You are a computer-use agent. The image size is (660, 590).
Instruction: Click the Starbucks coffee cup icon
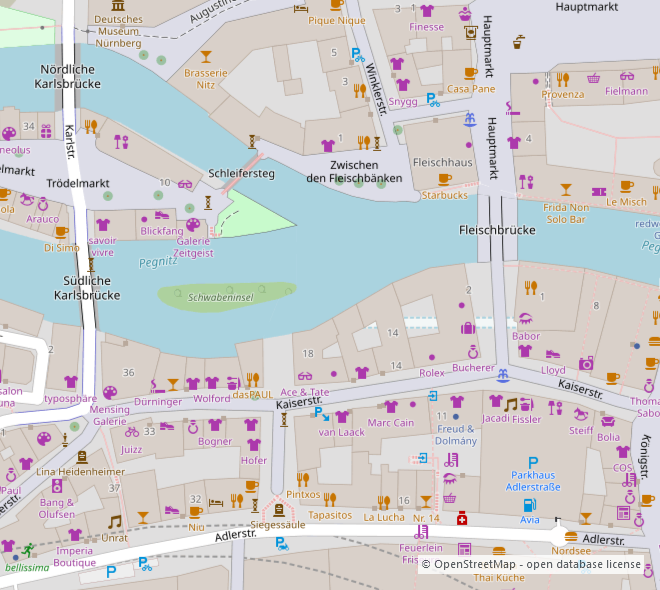pos(444,180)
